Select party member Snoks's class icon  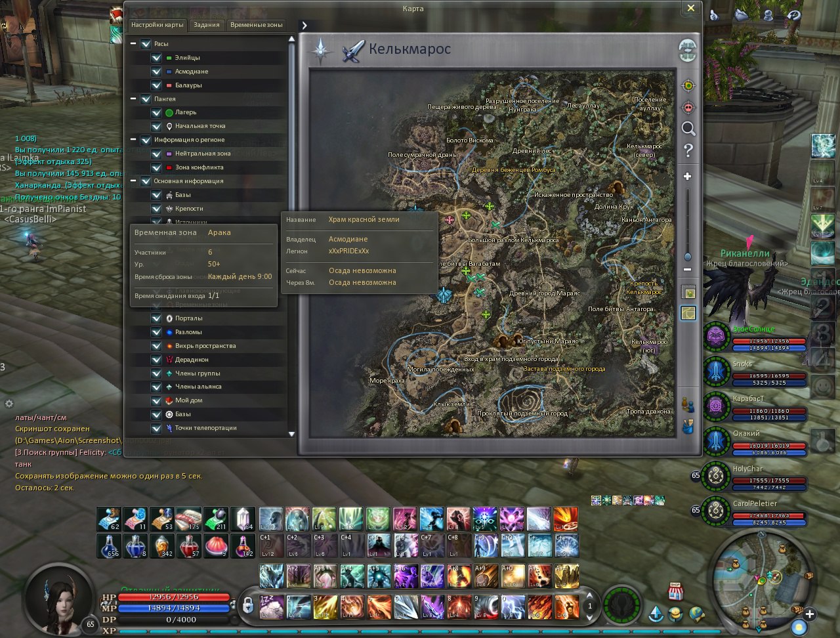click(x=716, y=373)
